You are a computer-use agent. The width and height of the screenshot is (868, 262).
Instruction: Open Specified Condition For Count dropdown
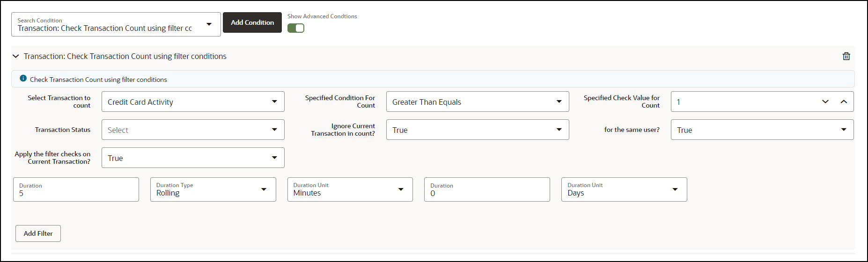pyautogui.click(x=478, y=102)
